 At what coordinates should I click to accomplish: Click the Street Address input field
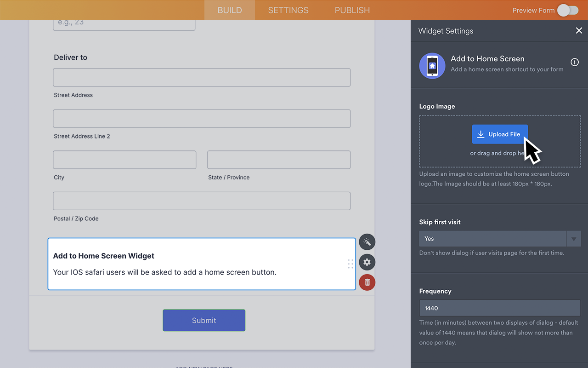202,78
